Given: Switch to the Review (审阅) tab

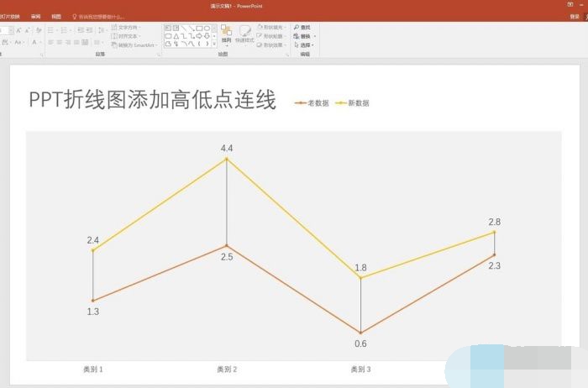Looking at the screenshot, I should [35, 16].
